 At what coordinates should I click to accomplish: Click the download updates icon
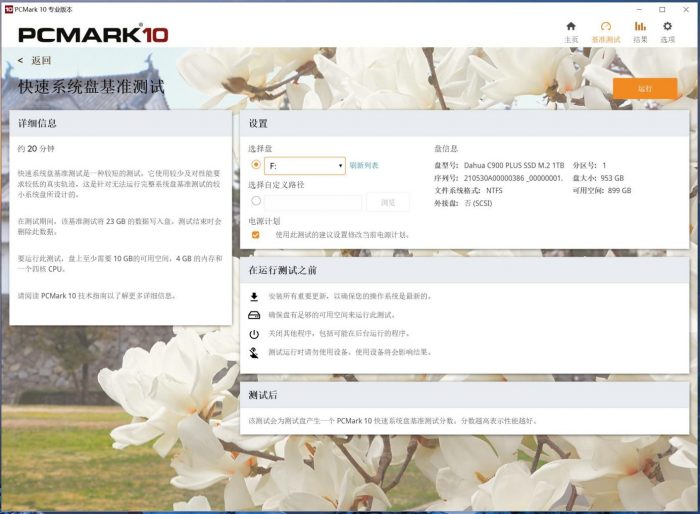254,297
